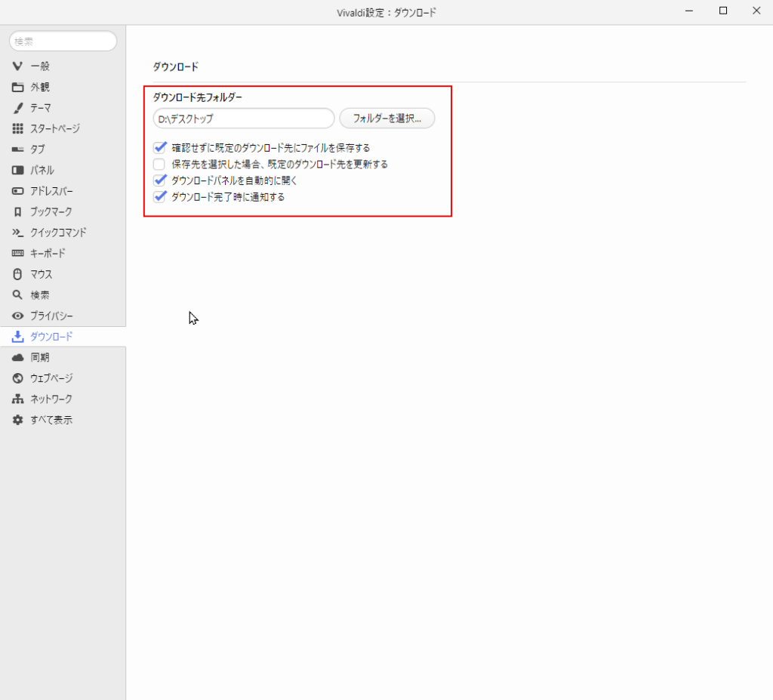The height and width of the screenshot is (700, 773).
Task: Uncheck 確認せずに既定のダウンロード先にファイルを保存する
Action: pyautogui.click(x=159, y=147)
